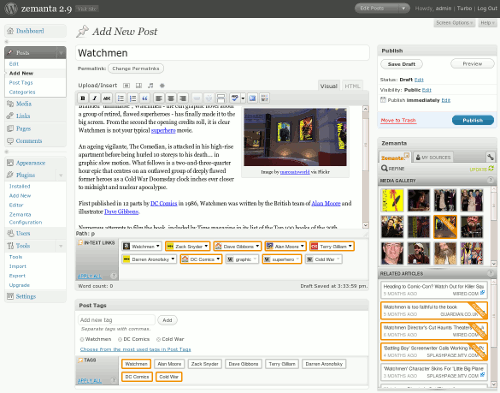Open Media Gallery help question icon
Screen dimensions: 500x393
(x=490, y=180)
